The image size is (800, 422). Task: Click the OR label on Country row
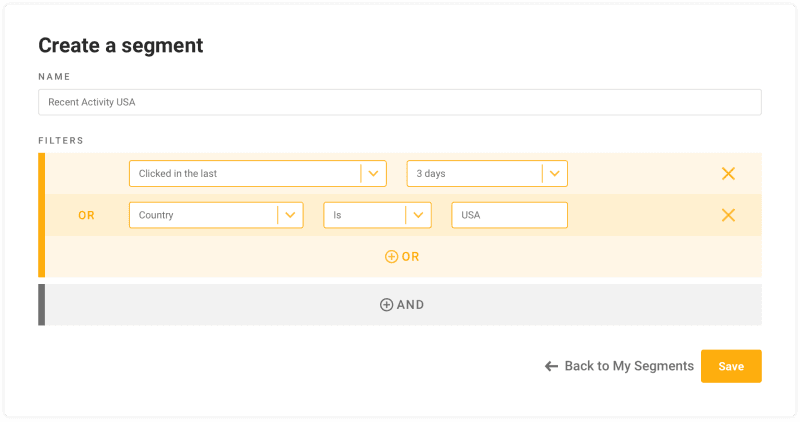tap(87, 215)
